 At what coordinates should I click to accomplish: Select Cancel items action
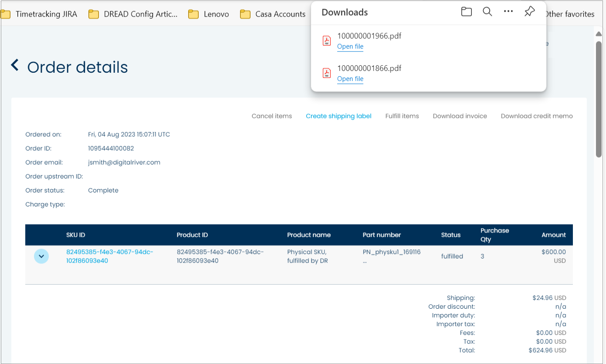pyautogui.click(x=272, y=116)
